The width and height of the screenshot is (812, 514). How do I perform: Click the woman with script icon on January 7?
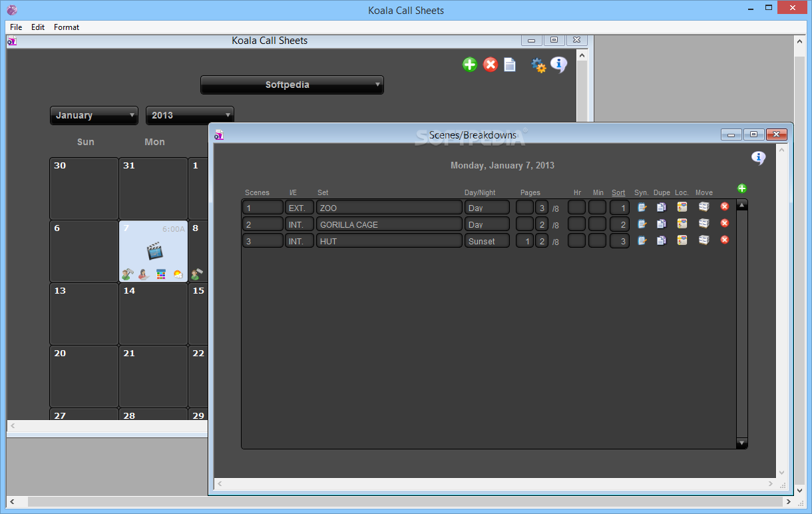coord(143,274)
